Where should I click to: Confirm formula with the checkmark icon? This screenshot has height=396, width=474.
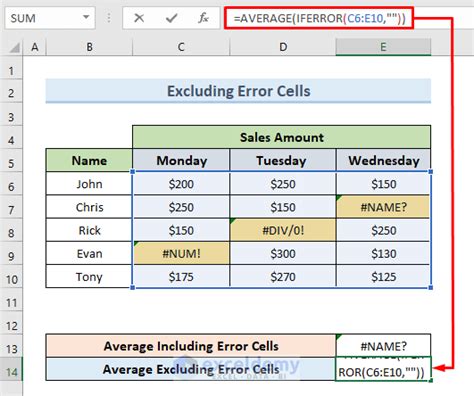(x=171, y=18)
